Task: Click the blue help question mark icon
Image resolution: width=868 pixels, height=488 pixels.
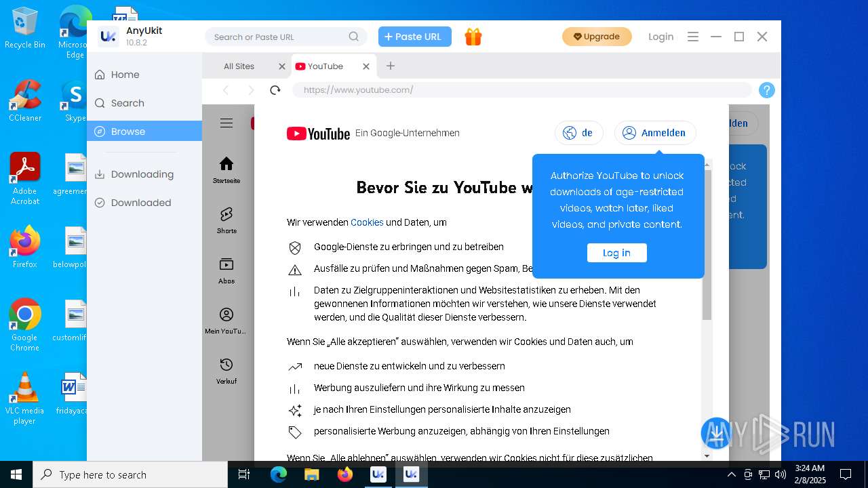Action: (766, 90)
